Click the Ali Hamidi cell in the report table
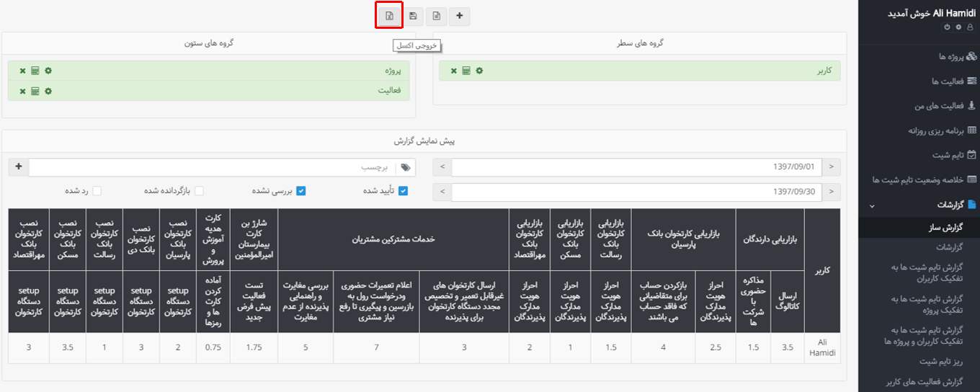980x392 pixels. tap(823, 348)
